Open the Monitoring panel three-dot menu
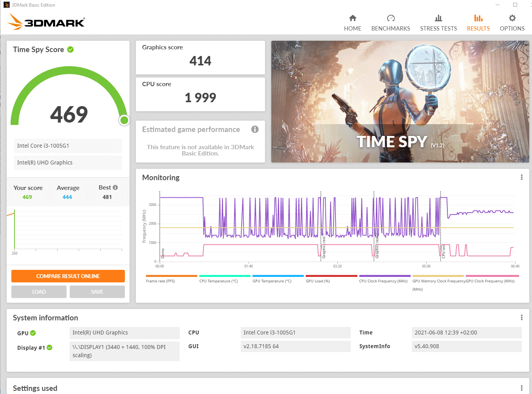 pos(521,177)
